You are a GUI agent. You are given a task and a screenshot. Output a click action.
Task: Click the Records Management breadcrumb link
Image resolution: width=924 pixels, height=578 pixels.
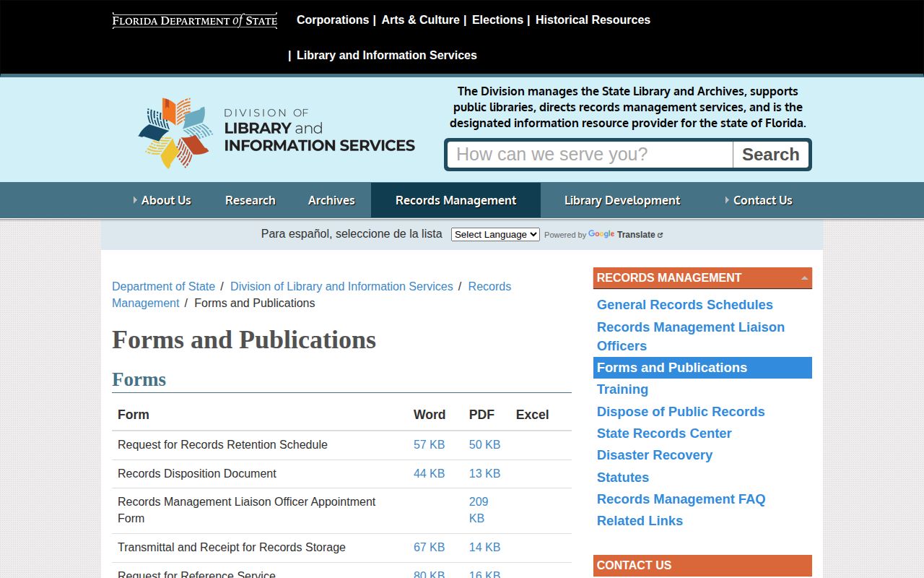[489, 287]
